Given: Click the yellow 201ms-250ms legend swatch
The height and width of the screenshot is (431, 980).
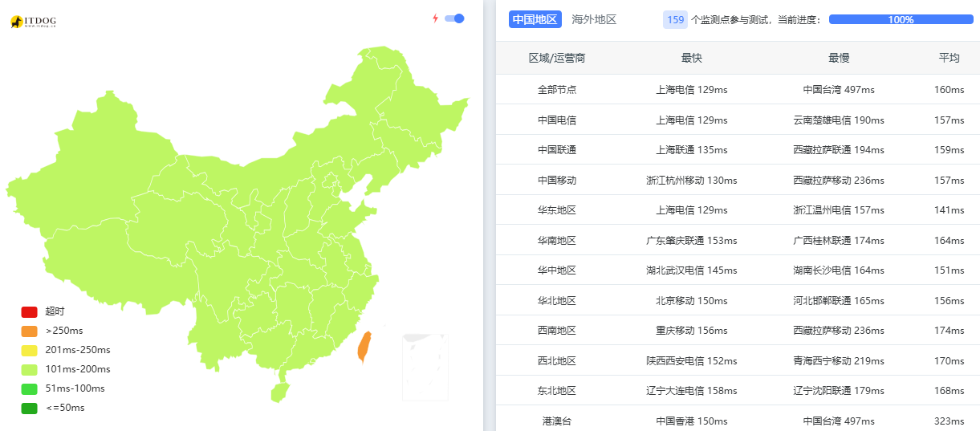Looking at the screenshot, I should pyautogui.click(x=30, y=350).
